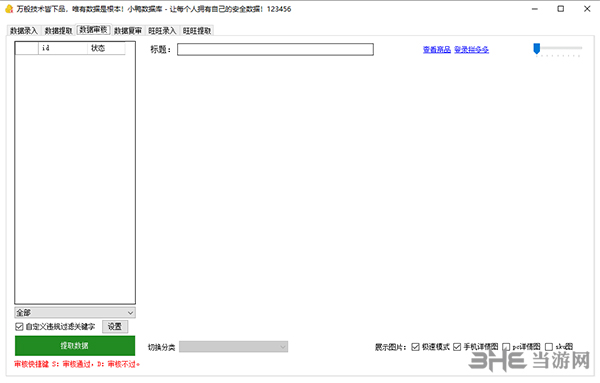Viewport: 600px width, 383px height.
Task: Click the 状态 column header
Action: click(106, 48)
